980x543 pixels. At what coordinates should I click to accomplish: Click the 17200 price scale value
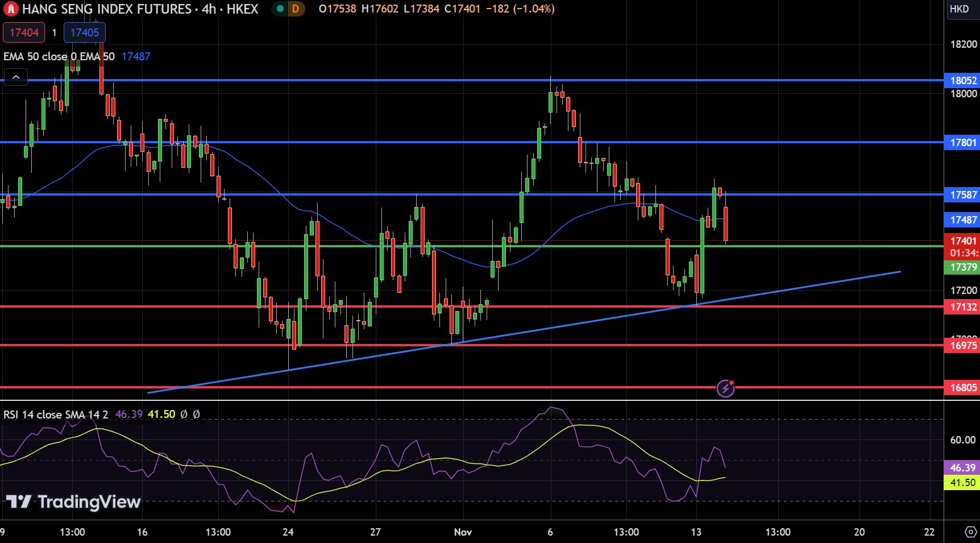(964, 291)
